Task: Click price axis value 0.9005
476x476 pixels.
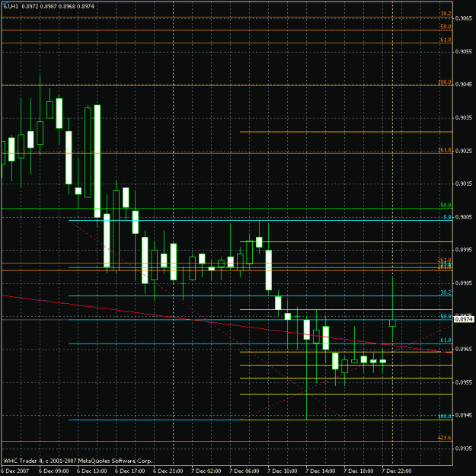Action: point(464,217)
